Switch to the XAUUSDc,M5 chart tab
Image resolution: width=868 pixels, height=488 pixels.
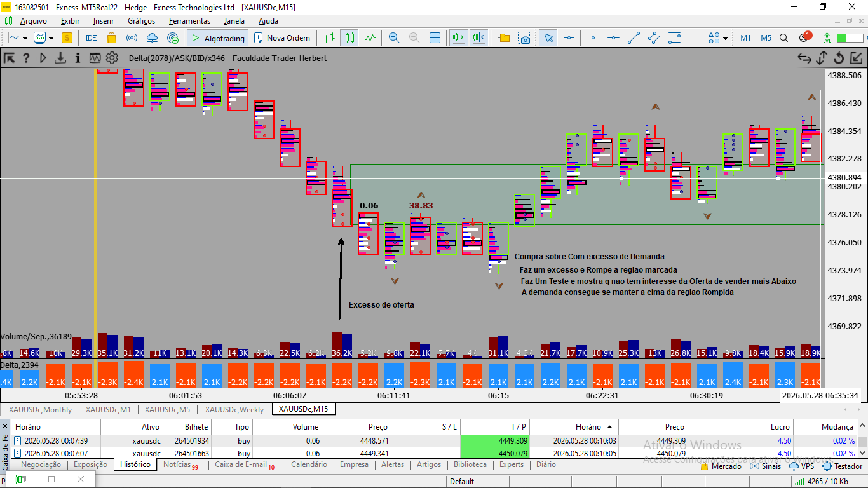pos(168,410)
